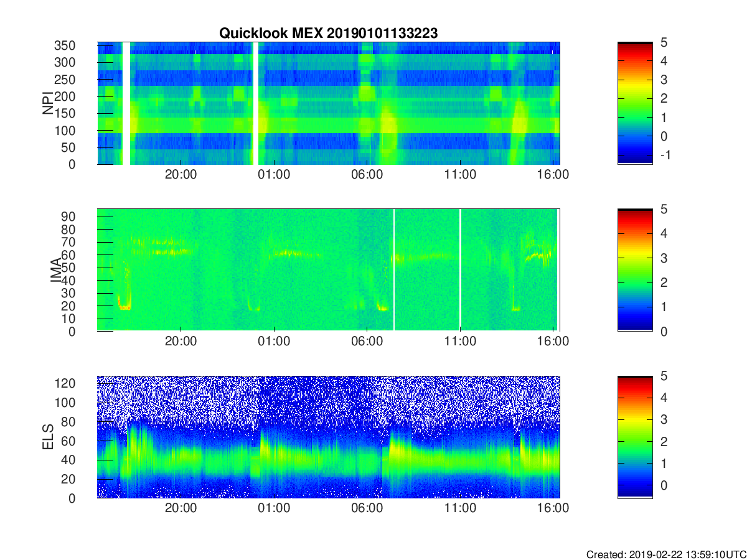This screenshot has width=747, height=560.
Task: Click the 16:00 tick under the ELS plot
Action: pyautogui.click(x=553, y=508)
